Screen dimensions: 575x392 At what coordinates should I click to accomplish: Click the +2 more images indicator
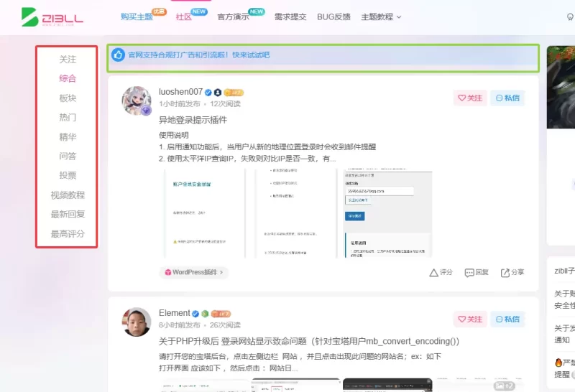pyautogui.click(x=505, y=386)
